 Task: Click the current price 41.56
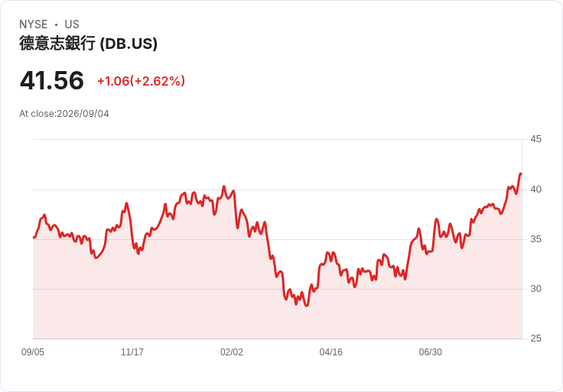click(x=52, y=80)
